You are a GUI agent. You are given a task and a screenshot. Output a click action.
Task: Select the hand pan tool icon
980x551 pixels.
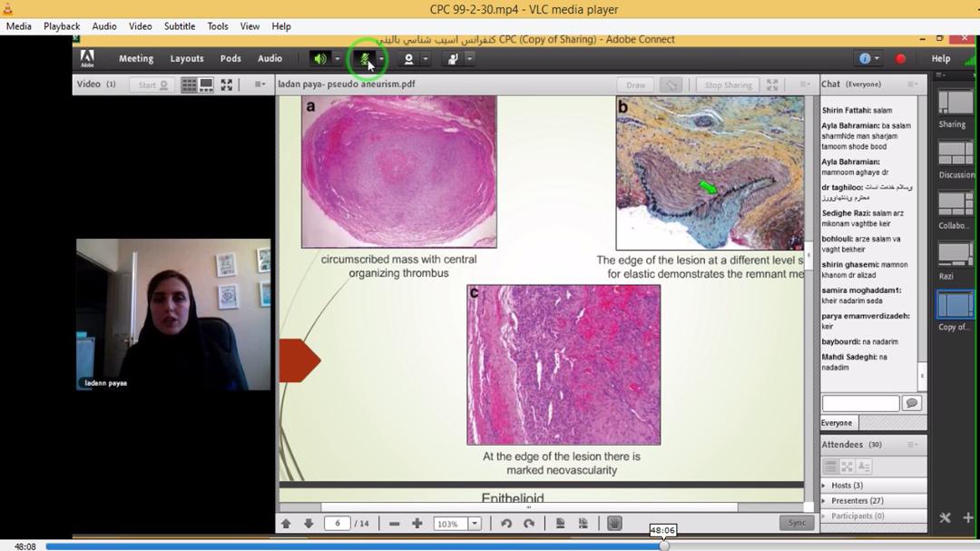(x=614, y=524)
